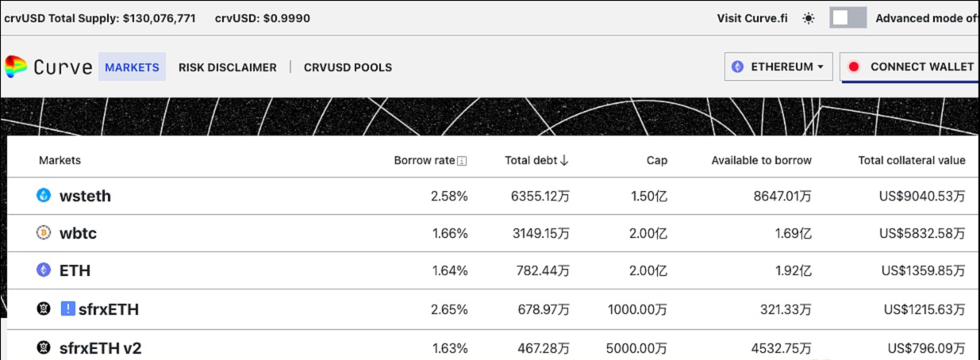Click the 321.33万 available to borrow
The width and height of the screenshot is (980, 360).
tap(786, 309)
